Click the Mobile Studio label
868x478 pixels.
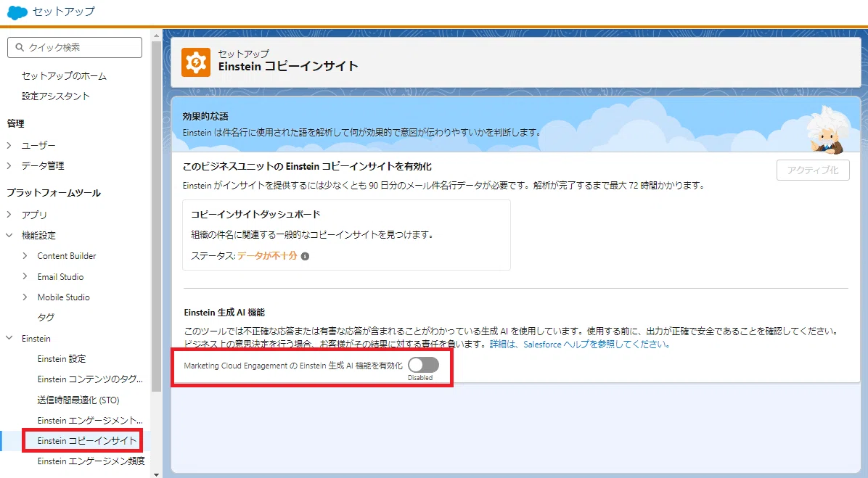(x=64, y=297)
